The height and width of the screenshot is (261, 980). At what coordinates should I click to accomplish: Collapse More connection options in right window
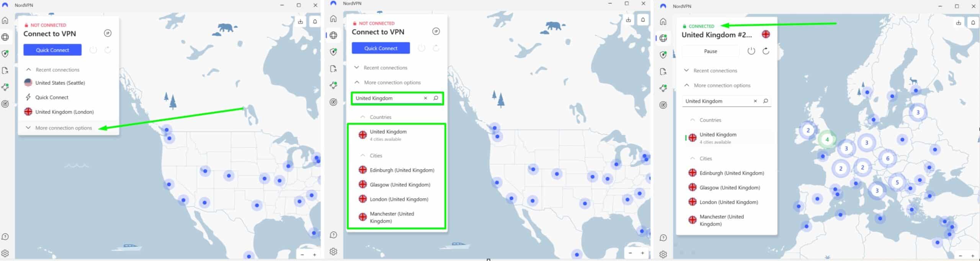[x=717, y=85]
